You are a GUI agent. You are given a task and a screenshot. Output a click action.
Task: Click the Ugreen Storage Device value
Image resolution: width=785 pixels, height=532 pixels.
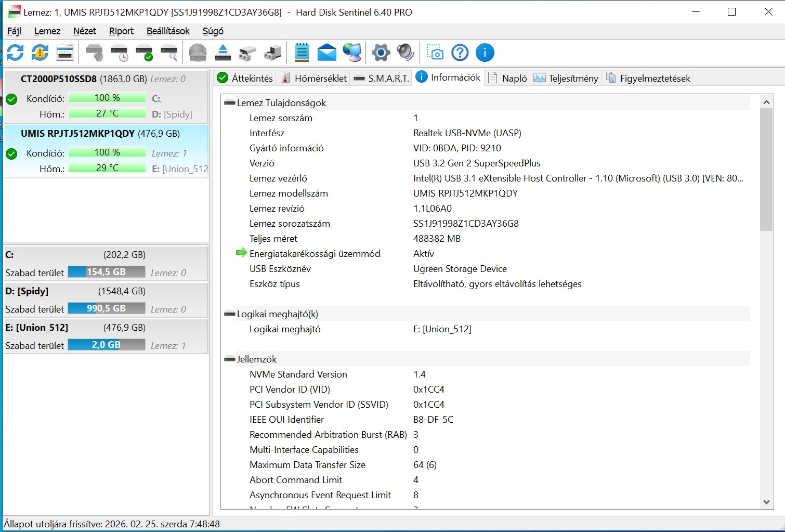tap(460, 269)
